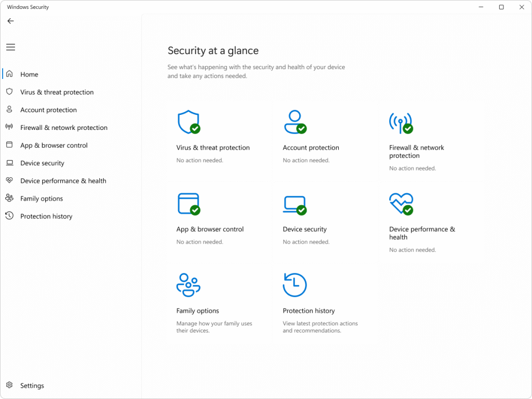
Task: Close the Windows Security window
Action: 522,7
